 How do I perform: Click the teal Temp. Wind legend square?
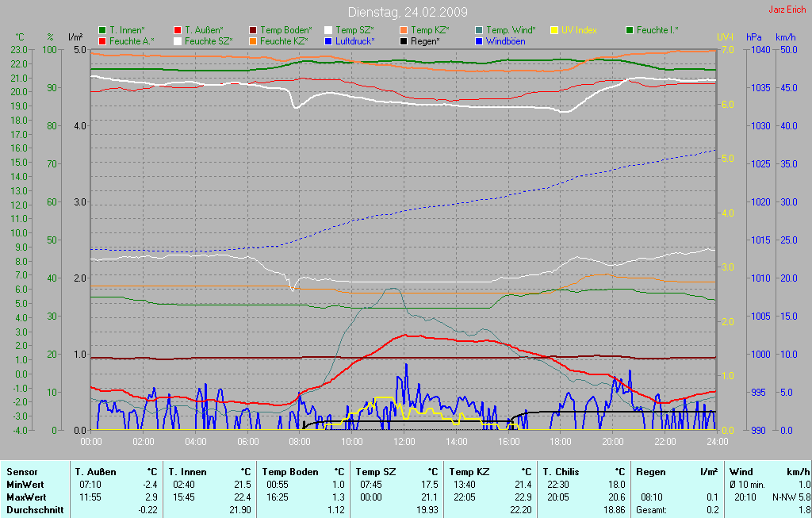[479, 30]
